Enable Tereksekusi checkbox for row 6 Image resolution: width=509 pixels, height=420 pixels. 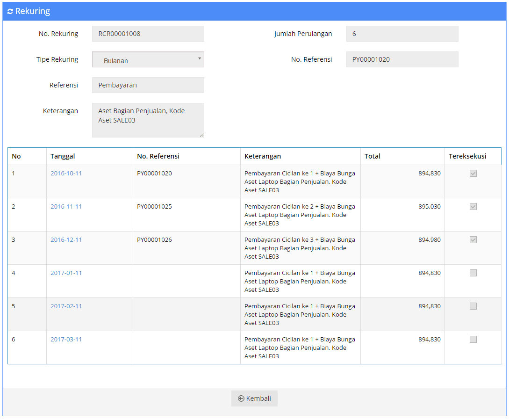point(473,340)
